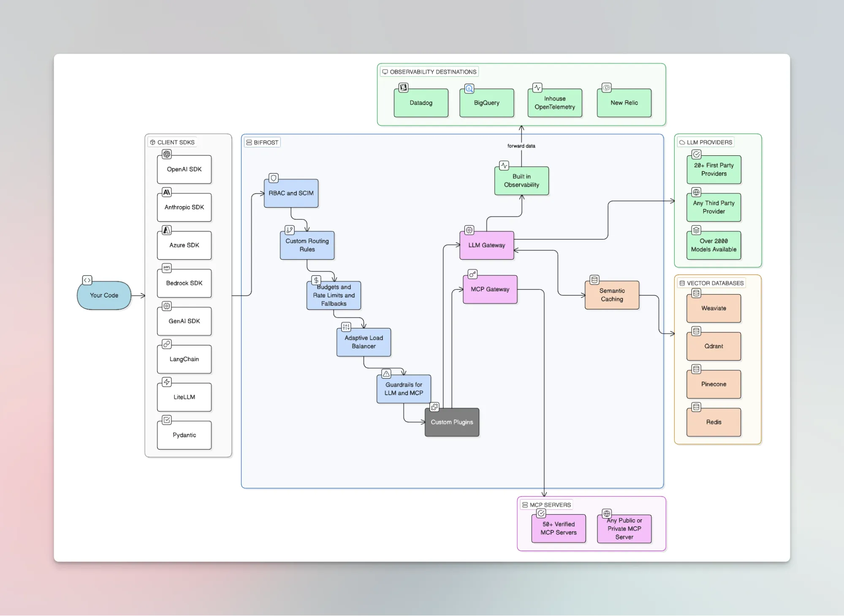
Task: Click the Anthropic logo icon on Anthropic SDK
Action: click(x=167, y=193)
